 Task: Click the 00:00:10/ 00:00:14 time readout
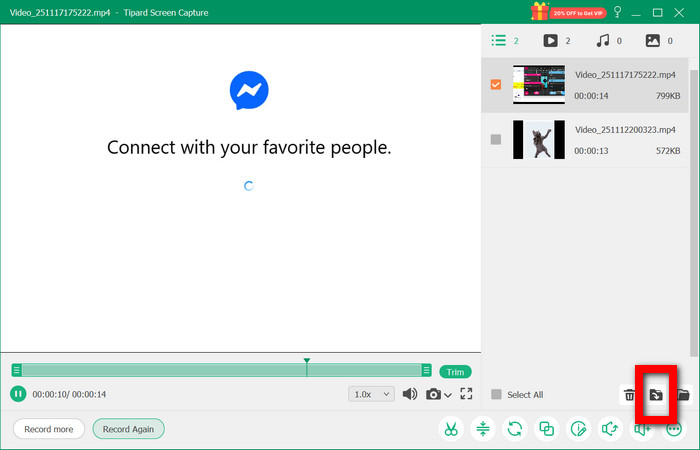(69, 394)
